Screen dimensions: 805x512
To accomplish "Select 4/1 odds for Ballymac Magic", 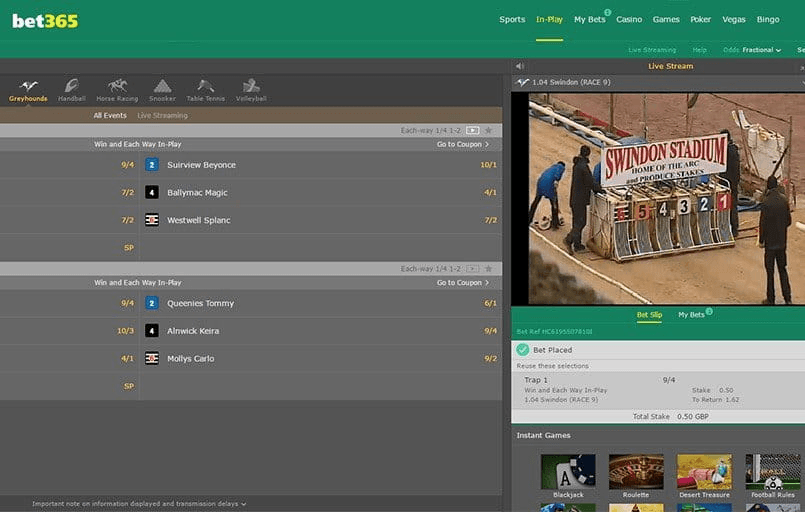I will (490, 193).
